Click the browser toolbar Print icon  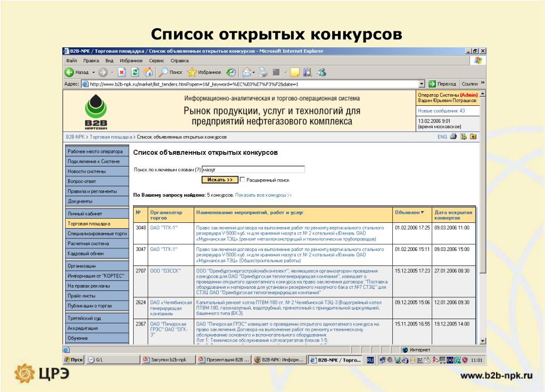click(263, 72)
